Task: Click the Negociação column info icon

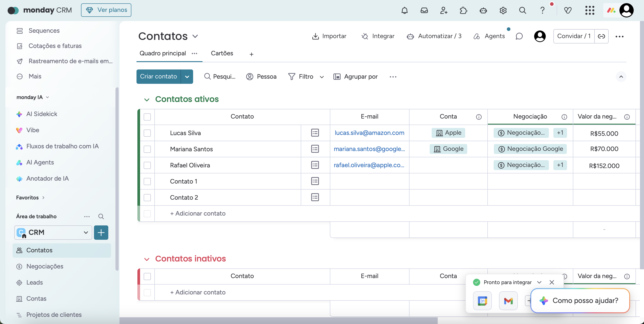Action: pyautogui.click(x=564, y=117)
